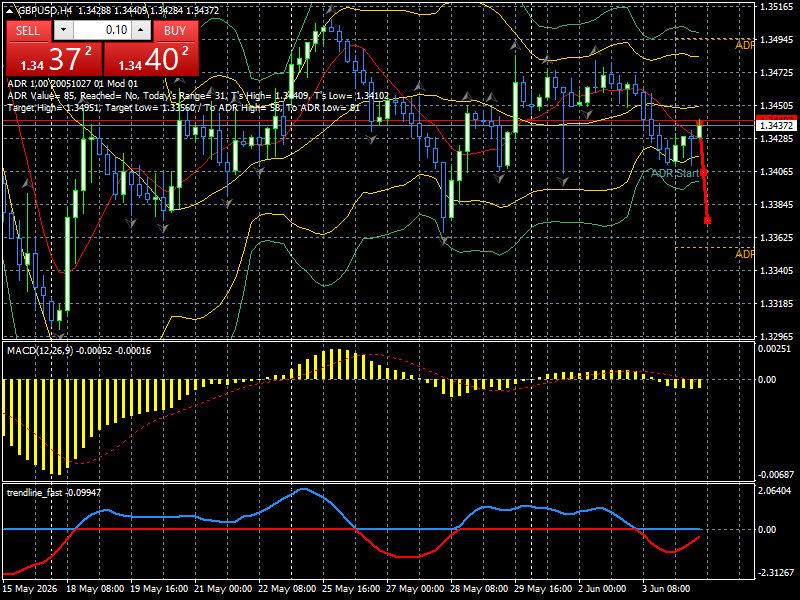Click the '22 May 08:00' time label
This screenshot has width=800, height=600.
pos(287,589)
